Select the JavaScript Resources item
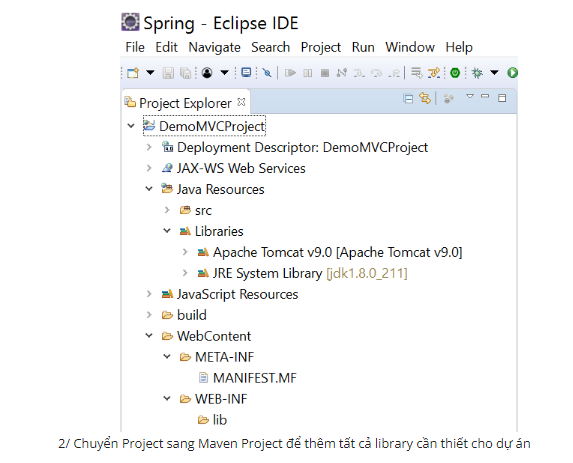Image resolution: width=573 pixels, height=463 pixels. coord(229,294)
